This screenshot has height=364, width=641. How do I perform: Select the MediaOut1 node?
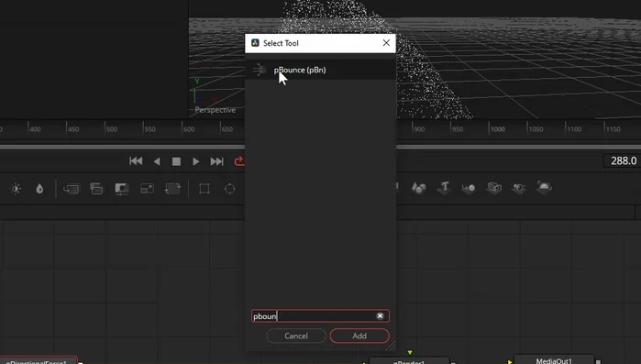click(554, 360)
